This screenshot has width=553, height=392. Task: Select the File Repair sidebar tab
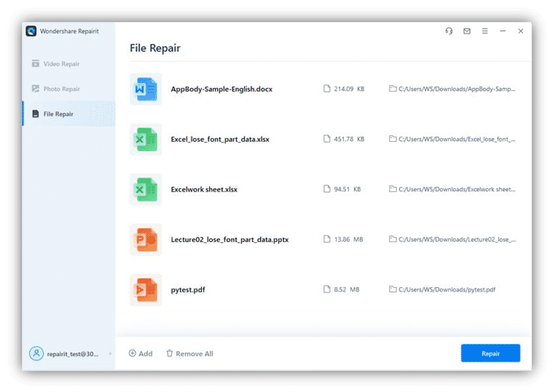(58, 114)
